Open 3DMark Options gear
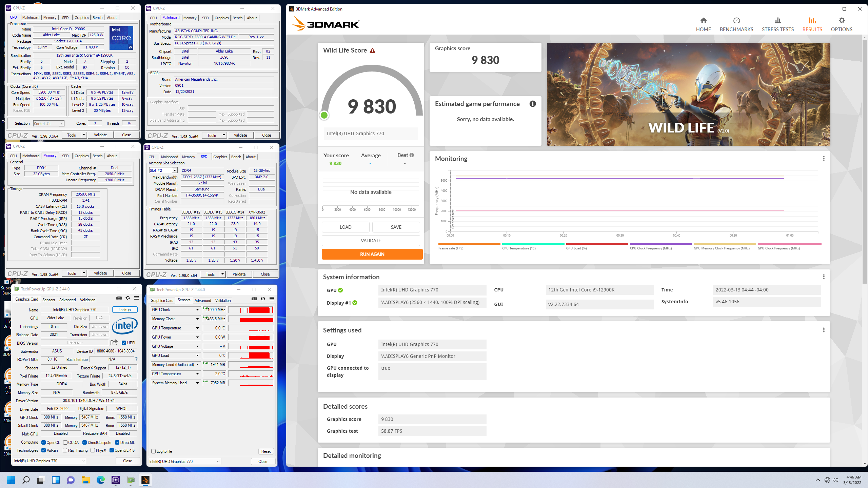Image resolution: width=868 pixels, height=488 pixels. pos(842,24)
